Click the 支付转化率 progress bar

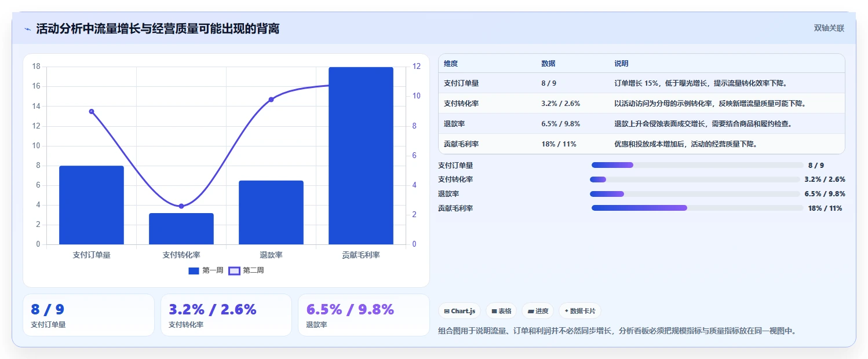[695, 179]
